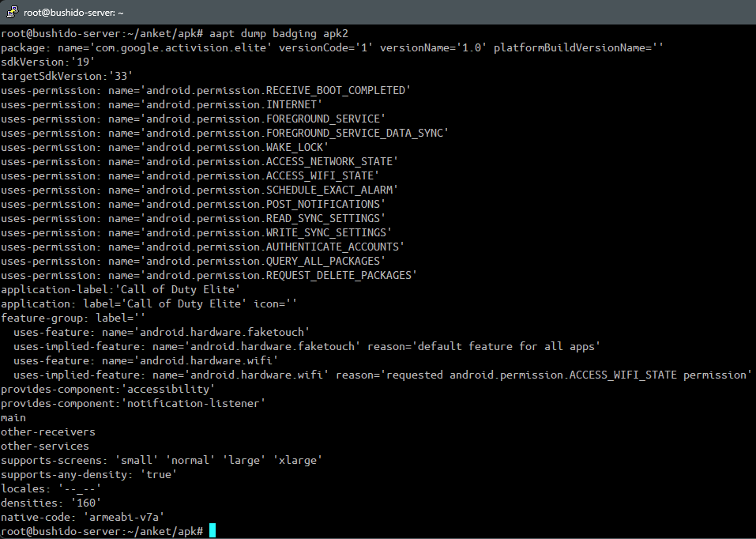
Task: Click the provides-component:'accessibility' line
Action: pyautogui.click(x=108, y=389)
